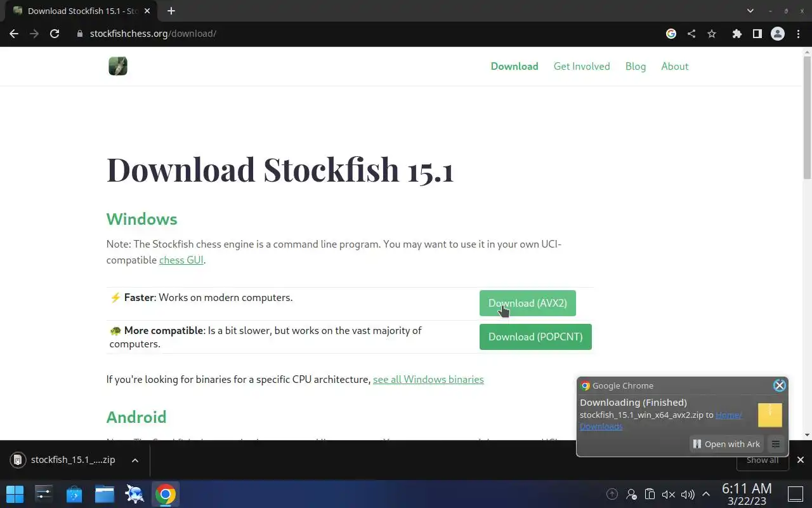Share this page using the share icon
The width and height of the screenshot is (812, 508).
[x=691, y=34]
